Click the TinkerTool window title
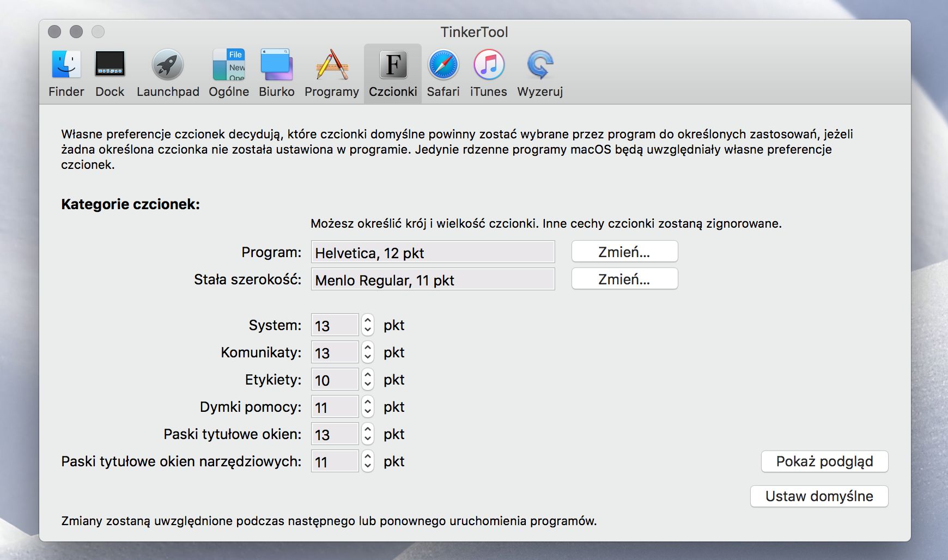This screenshot has width=948, height=560. pos(474,32)
